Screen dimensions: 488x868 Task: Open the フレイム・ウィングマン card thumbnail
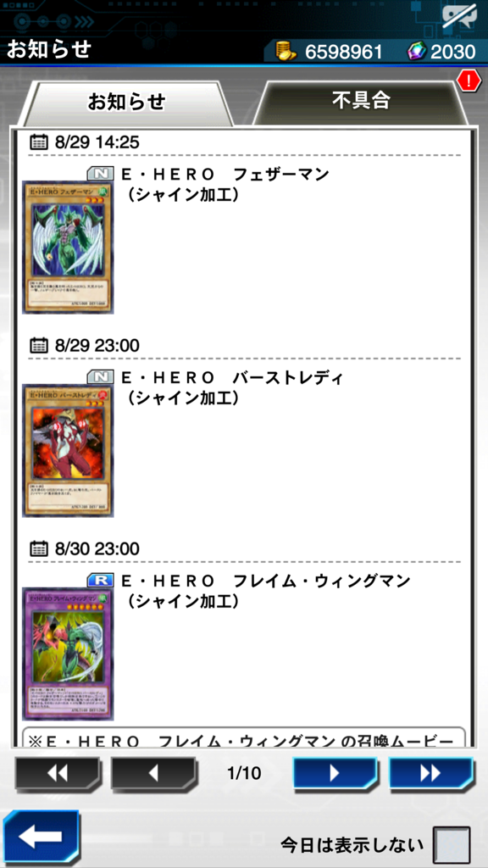(x=68, y=654)
